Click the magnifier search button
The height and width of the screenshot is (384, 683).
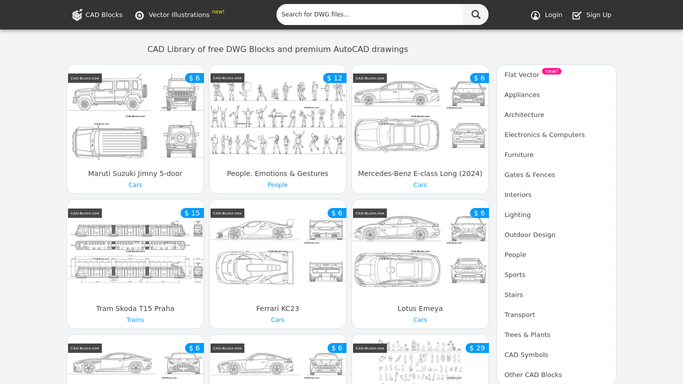click(x=476, y=14)
